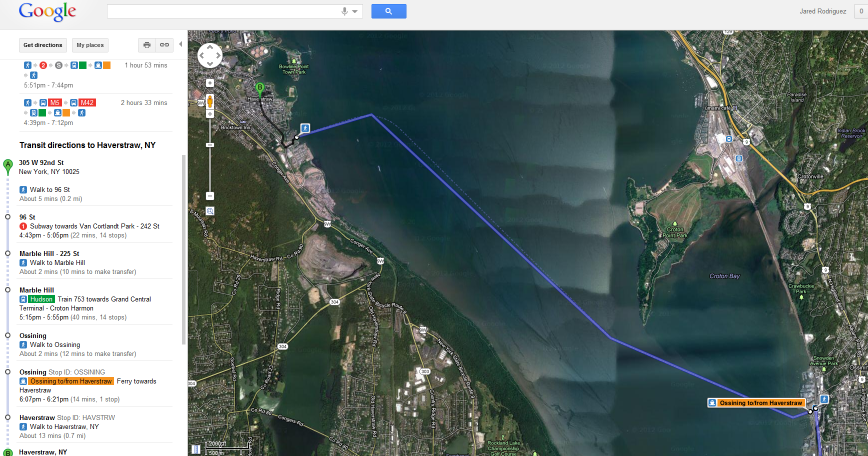Viewport: 868px width, 456px height.
Task: Select the Street View pegman icon
Action: click(x=210, y=101)
